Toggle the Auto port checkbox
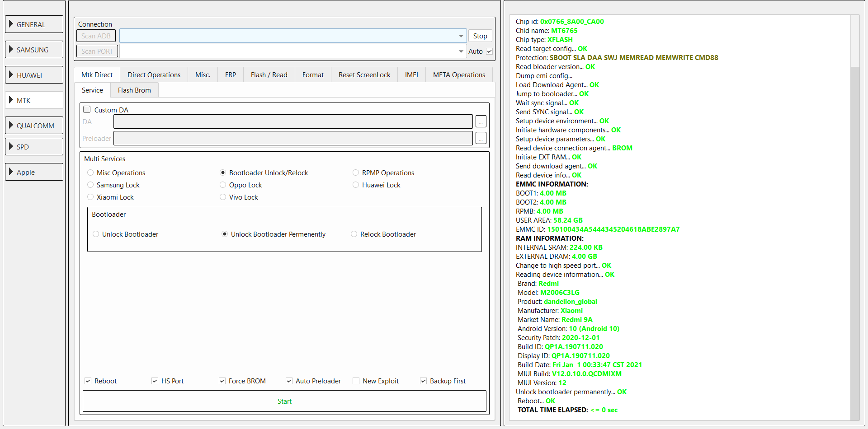 pyautogui.click(x=489, y=51)
